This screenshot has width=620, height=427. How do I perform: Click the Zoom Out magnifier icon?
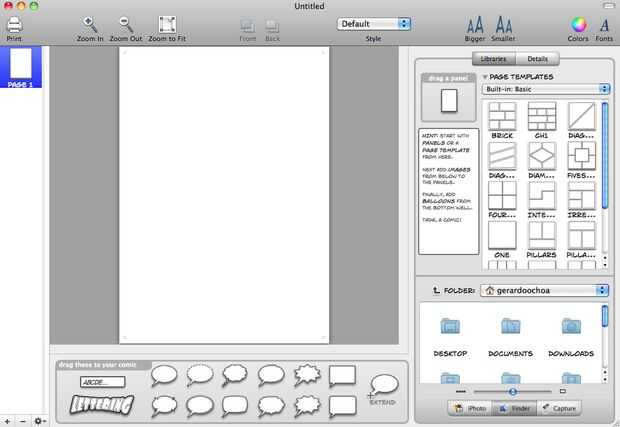point(126,25)
